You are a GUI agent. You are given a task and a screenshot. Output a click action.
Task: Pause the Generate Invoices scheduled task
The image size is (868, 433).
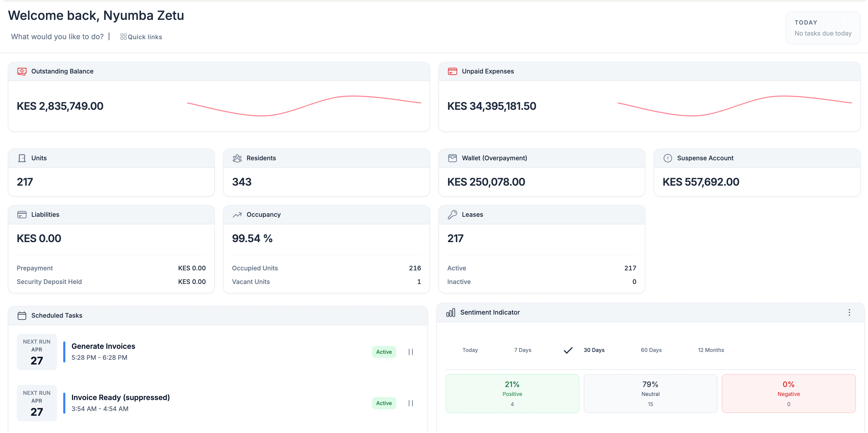411,352
